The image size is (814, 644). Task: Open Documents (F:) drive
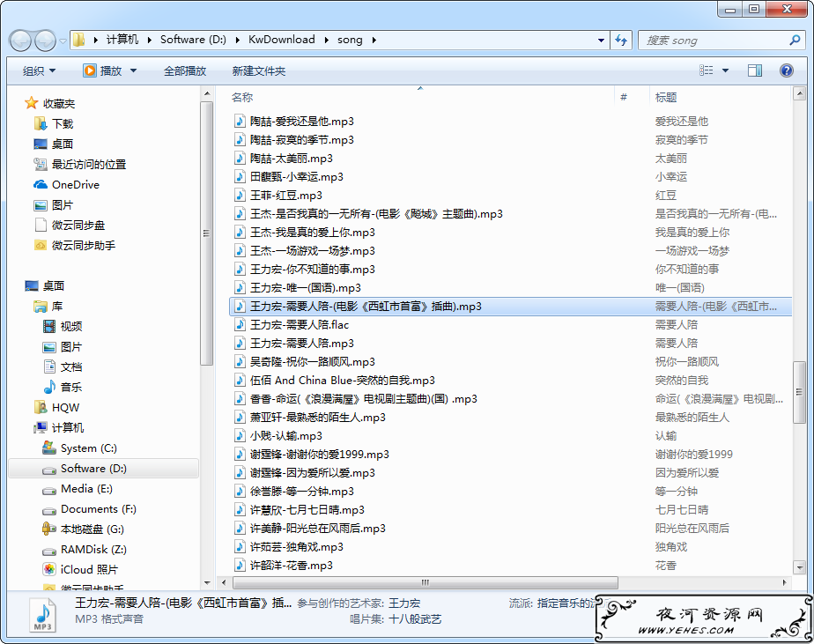98,509
